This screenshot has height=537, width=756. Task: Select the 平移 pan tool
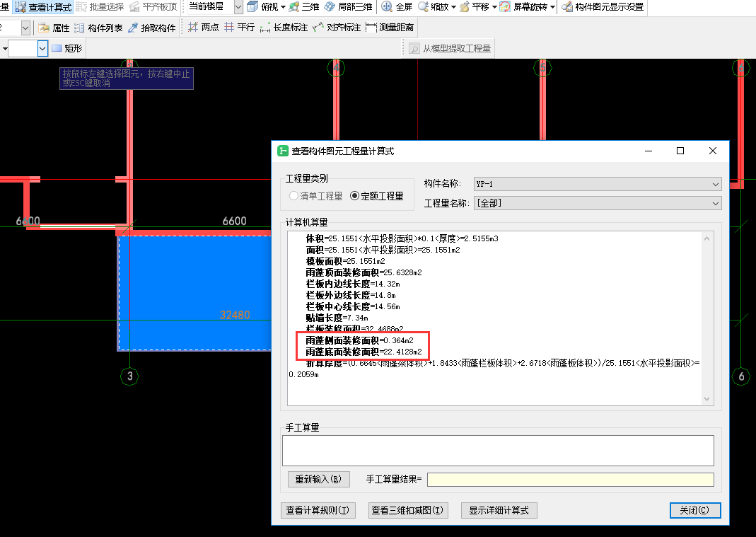point(475,7)
